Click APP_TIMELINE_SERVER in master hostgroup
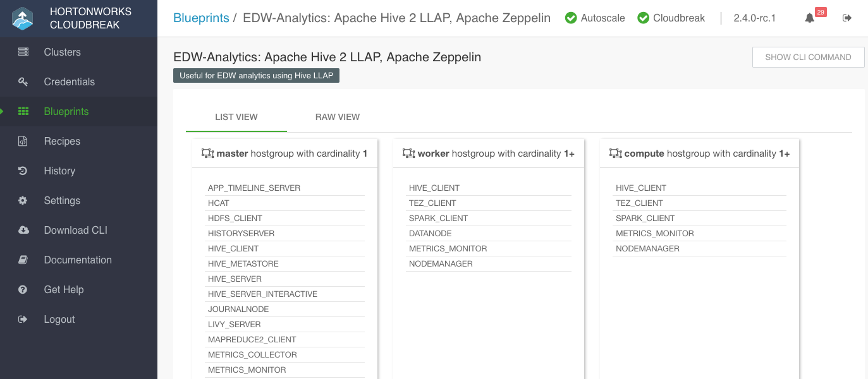Screen dimensions: 868x379 click(254, 188)
